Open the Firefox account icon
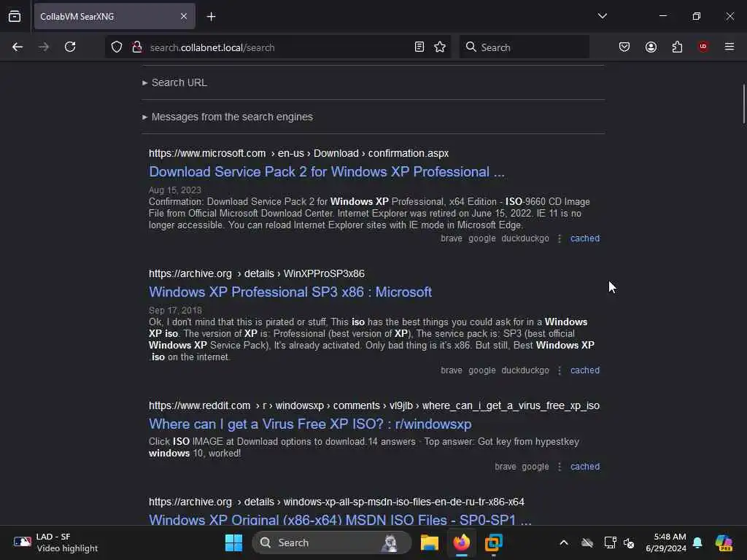This screenshot has height=560, width=747. click(651, 47)
